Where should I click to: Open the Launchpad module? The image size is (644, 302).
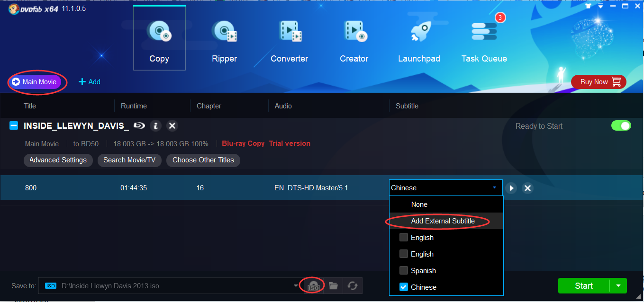419,42
